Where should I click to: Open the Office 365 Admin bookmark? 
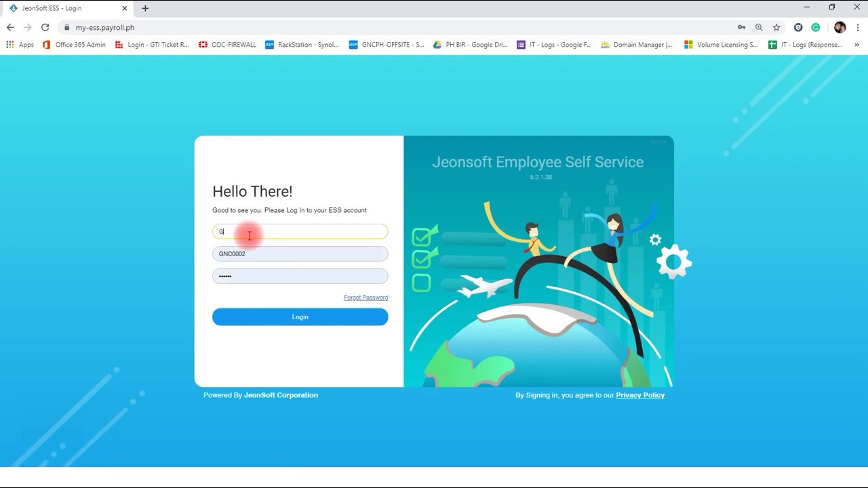73,45
